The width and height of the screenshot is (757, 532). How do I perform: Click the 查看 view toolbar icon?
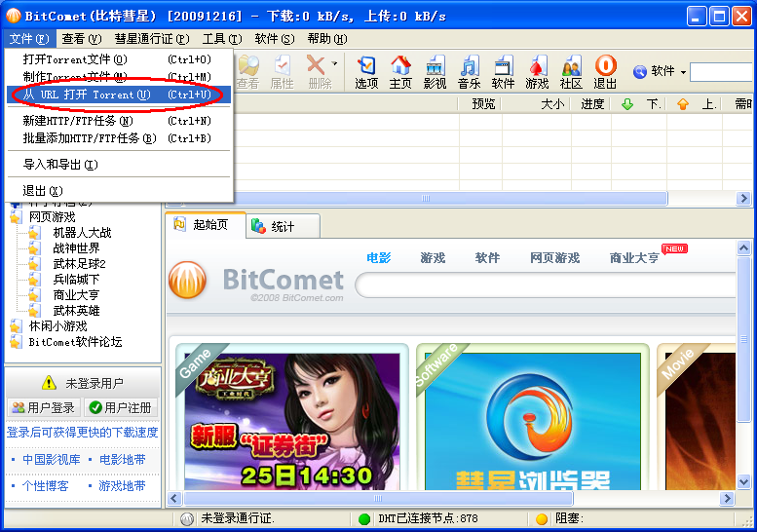point(247,72)
